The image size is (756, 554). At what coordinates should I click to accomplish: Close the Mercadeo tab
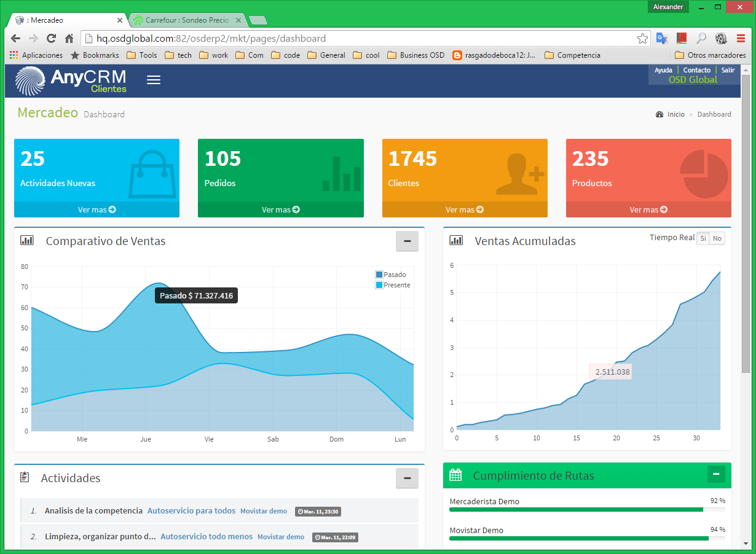point(120,20)
